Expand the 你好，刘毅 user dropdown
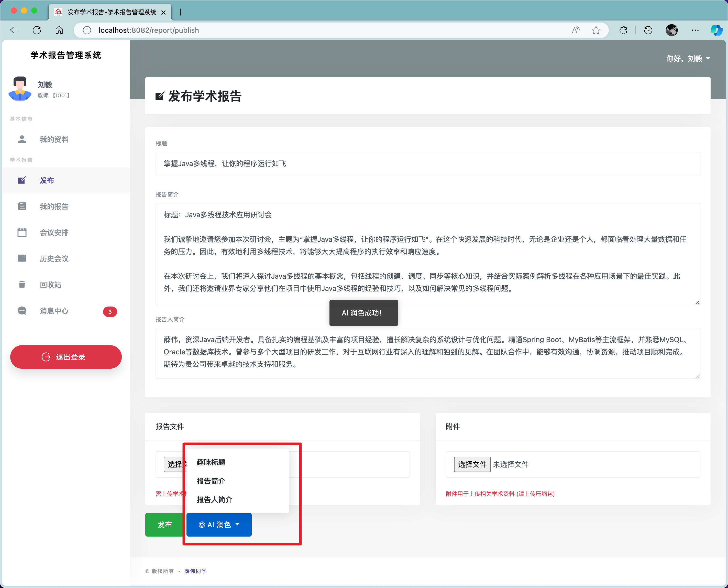 pyautogui.click(x=688, y=59)
